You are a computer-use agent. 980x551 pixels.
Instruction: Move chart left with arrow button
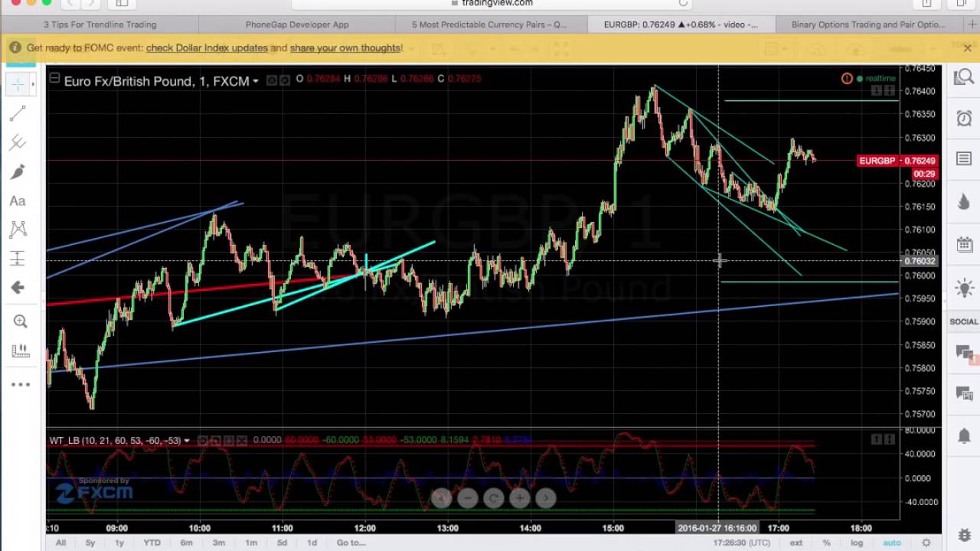[441, 498]
